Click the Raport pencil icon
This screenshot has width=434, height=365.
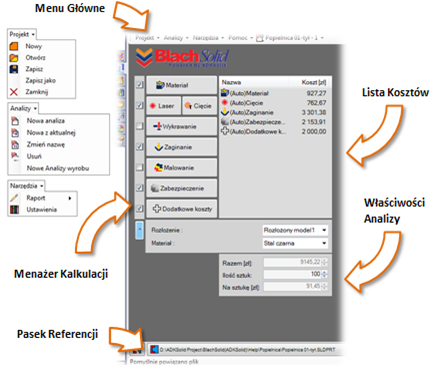(14, 198)
